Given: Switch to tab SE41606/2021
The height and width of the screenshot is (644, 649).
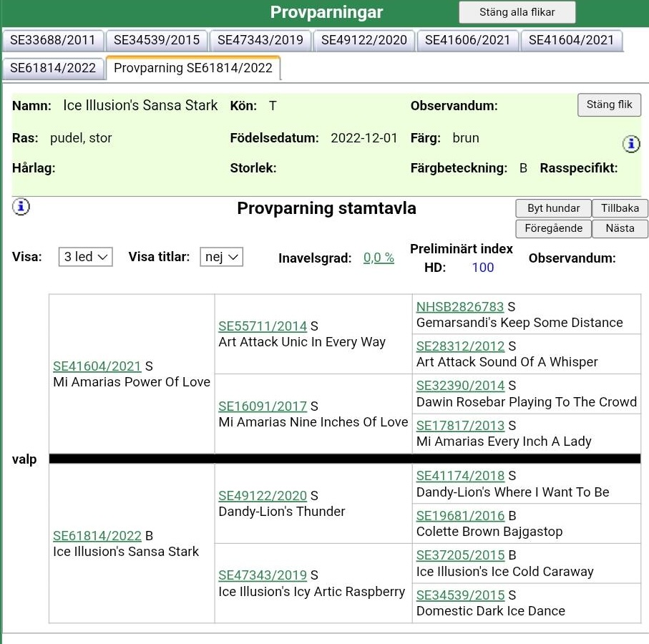Looking at the screenshot, I should click(x=468, y=40).
